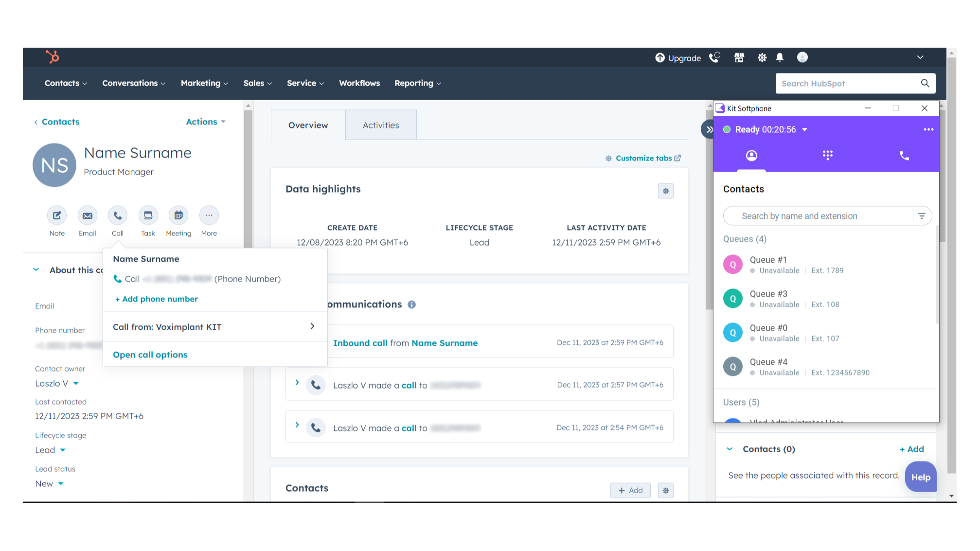The width and height of the screenshot is (980, 551).
Task: Expand the Lead status New dropdown
Action: 61,484
